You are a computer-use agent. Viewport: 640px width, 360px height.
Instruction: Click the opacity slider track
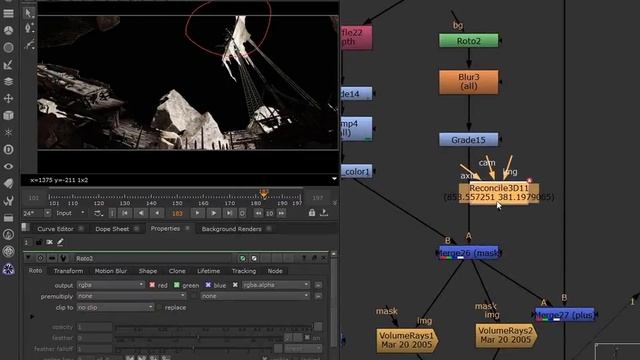pos(215,327)
